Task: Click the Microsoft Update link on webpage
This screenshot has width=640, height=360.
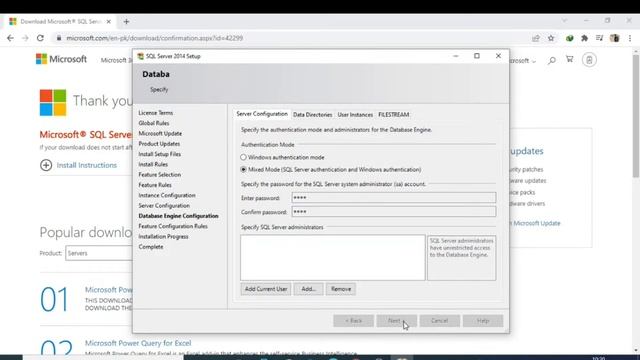Action: point(536,223)
